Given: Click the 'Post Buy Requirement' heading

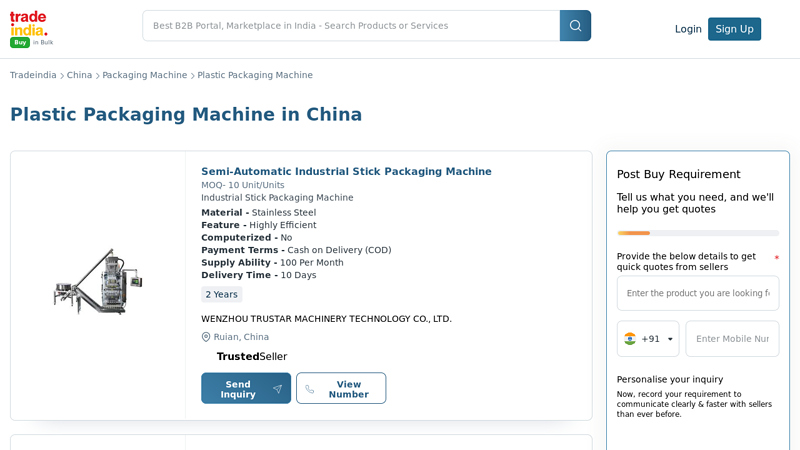Looking at the screenshot, I should coord(679,174).
